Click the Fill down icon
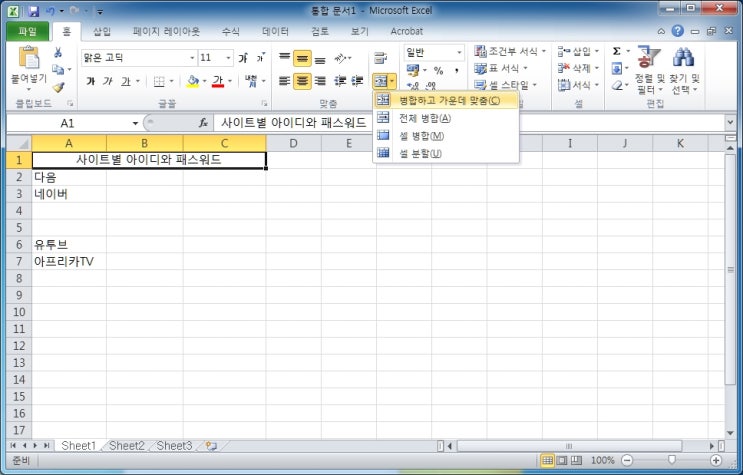The height and width of the screenshot is (475, 743). [616, 69]
